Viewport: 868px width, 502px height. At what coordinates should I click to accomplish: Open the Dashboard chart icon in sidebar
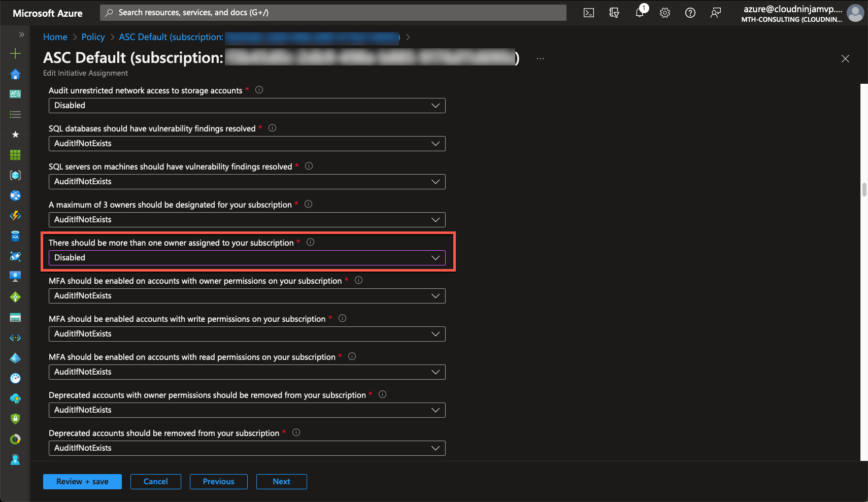click(x=15, y=94)
